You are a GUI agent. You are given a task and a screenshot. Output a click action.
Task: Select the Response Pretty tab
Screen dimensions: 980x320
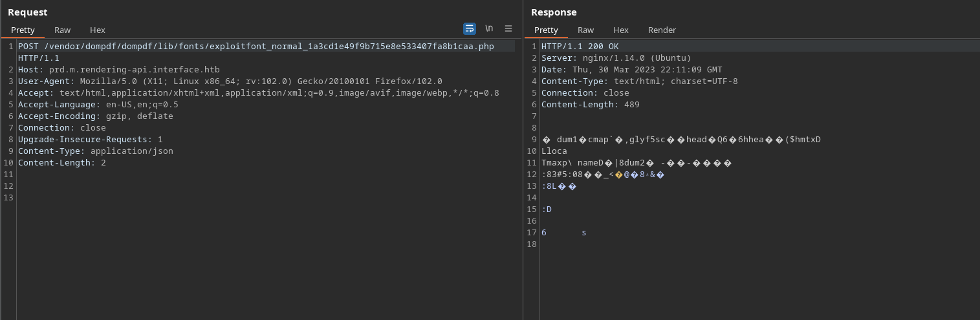tap(546, 30)
